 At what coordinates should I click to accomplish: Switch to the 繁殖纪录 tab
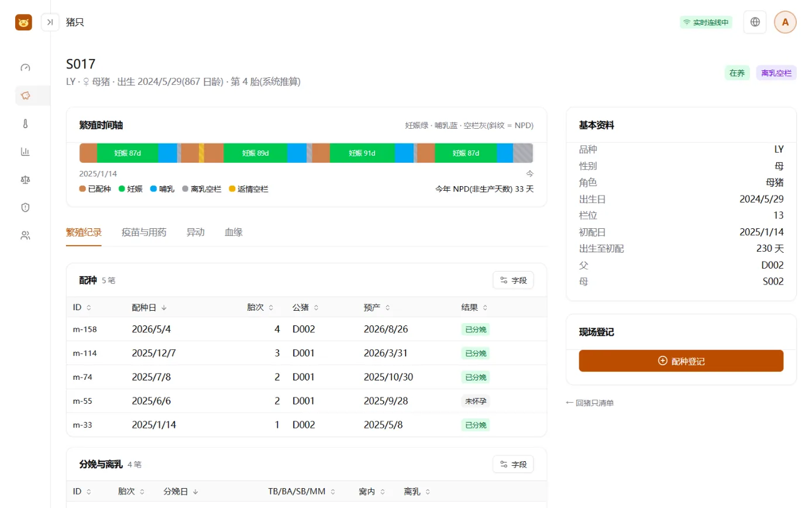(84, 232)
